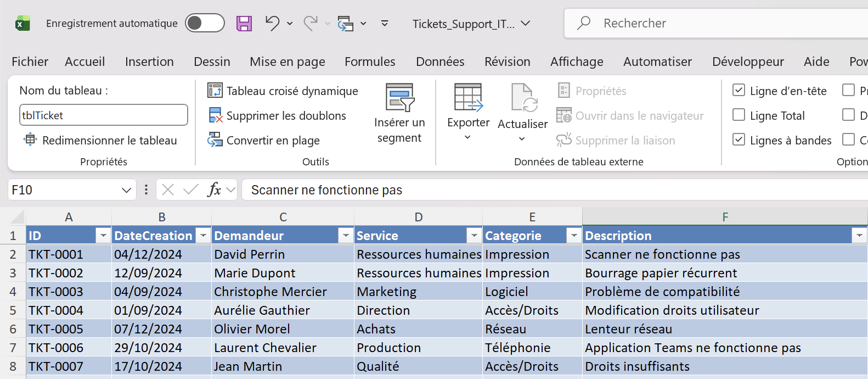Open the Formules ribbon tab
The width and height of the screenshot is (868, 379).
point(370,62)
